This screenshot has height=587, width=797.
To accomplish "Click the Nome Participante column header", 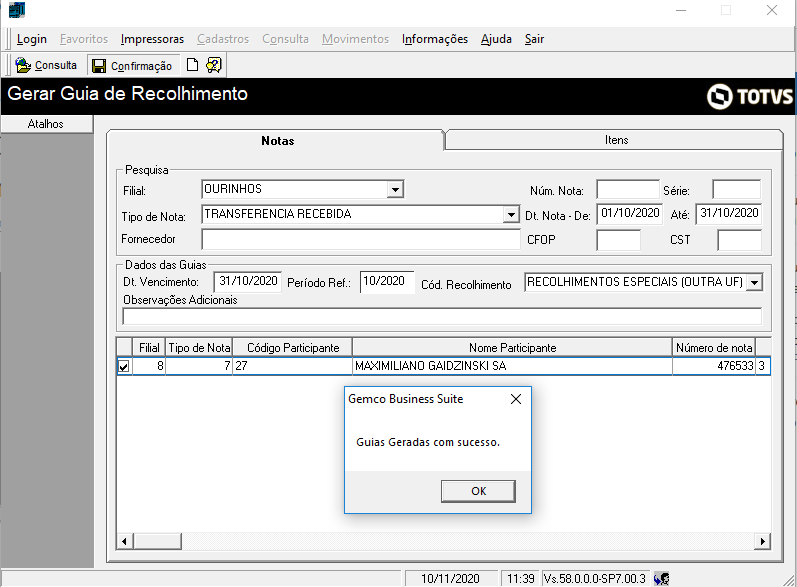I will coord(512,348).
